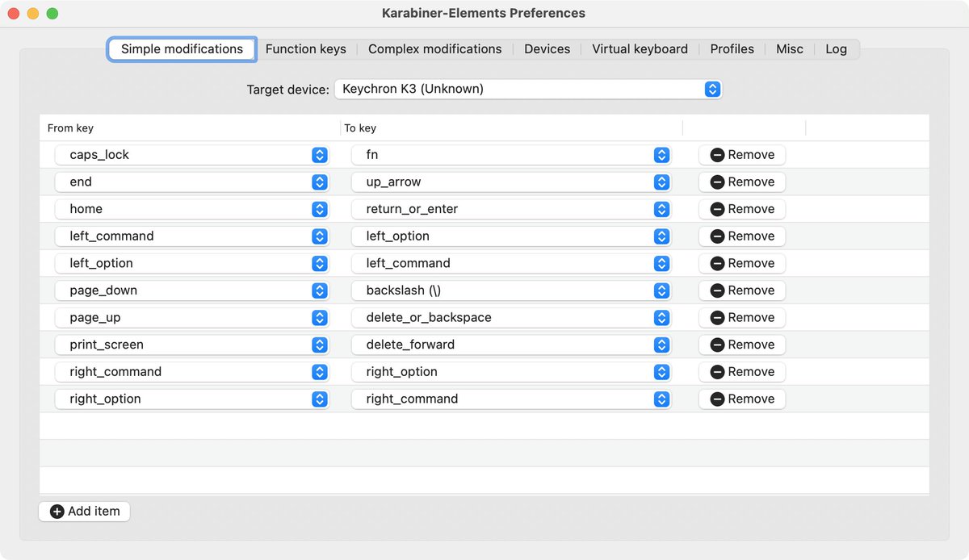The width and height of the screenshot is (969, 560).
Task: Zoom the window with green button
Action: pyautogui.click(x=52, y=14)
